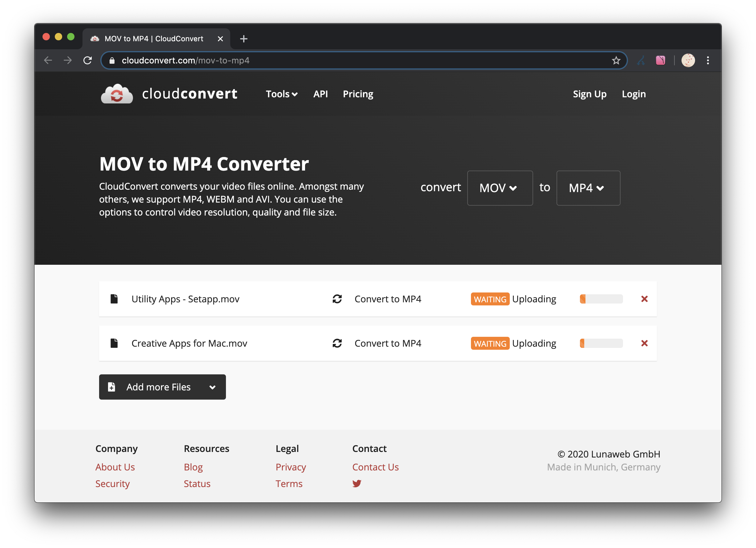Viewport: 756px width, 548px height.
Task: Click the About Us link
Action: (x=115, y=467)
